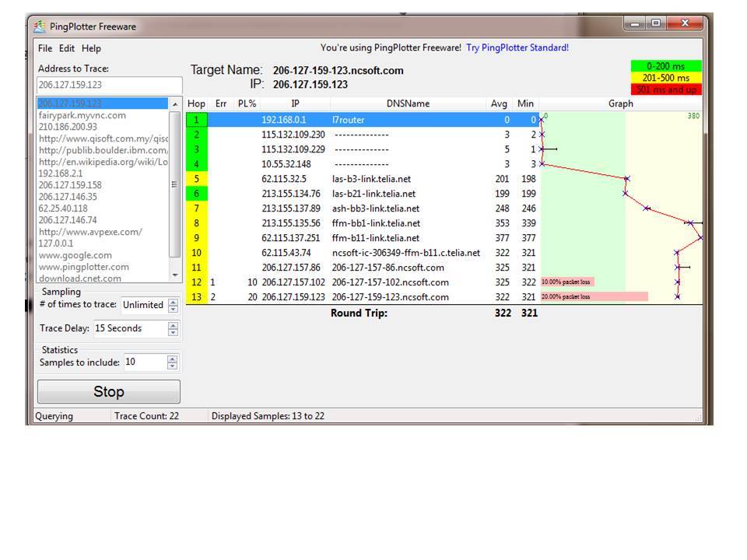Select fairypark.myvnc.com in the address list
Viewport: 747px width, 560px height.
tap(103, 115)
